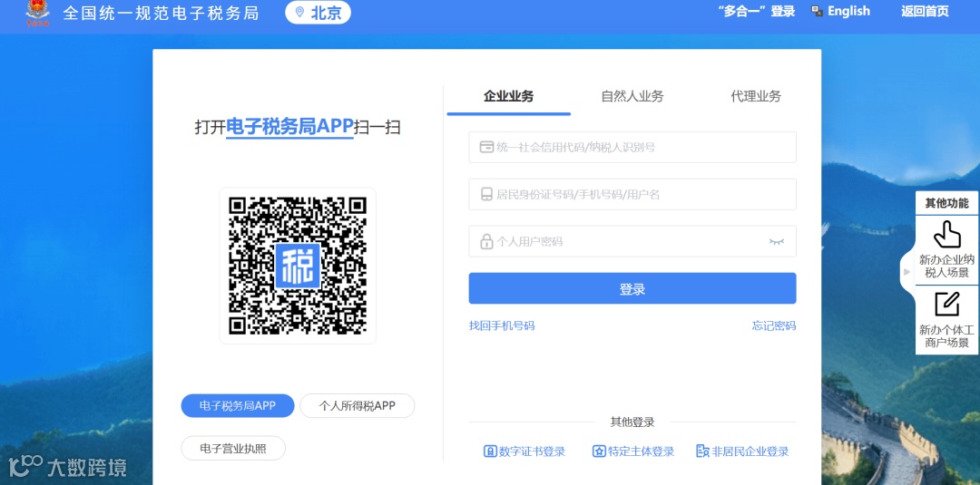Click the 新办企业纳税人场景 label
This screenshot has height=485, width=980.
[x=946, y=266]
